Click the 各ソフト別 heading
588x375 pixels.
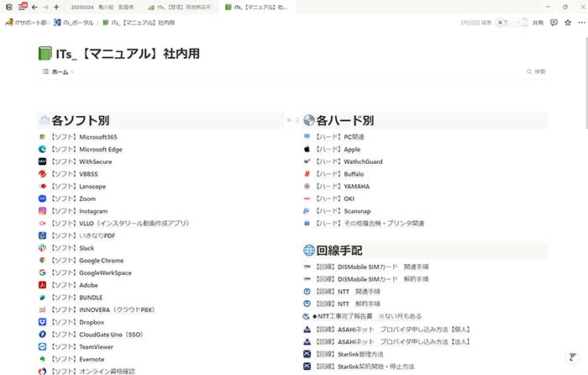point(81,120)
